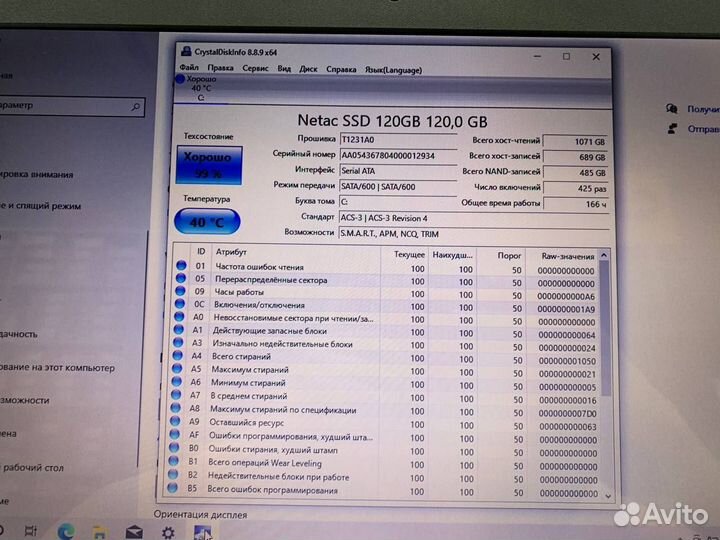Click raw value 0000000000A6 in Часы работы row

[566, 296]
